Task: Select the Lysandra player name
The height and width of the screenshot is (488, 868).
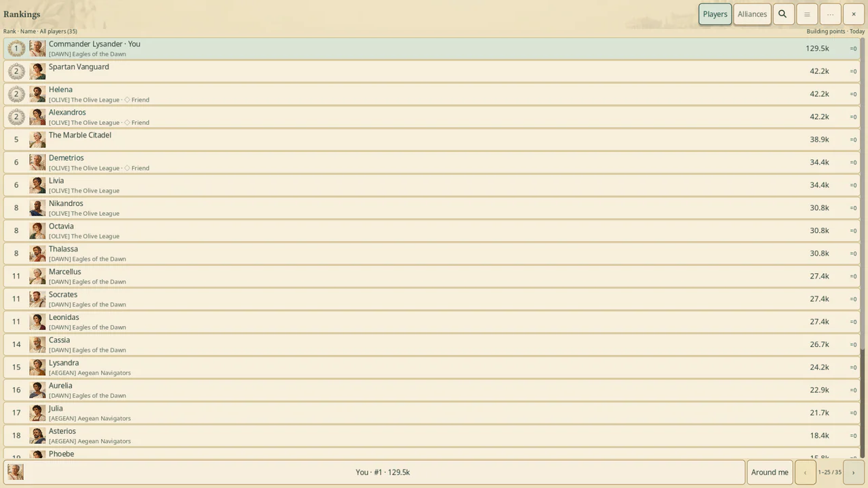Action: pos(64,363)
